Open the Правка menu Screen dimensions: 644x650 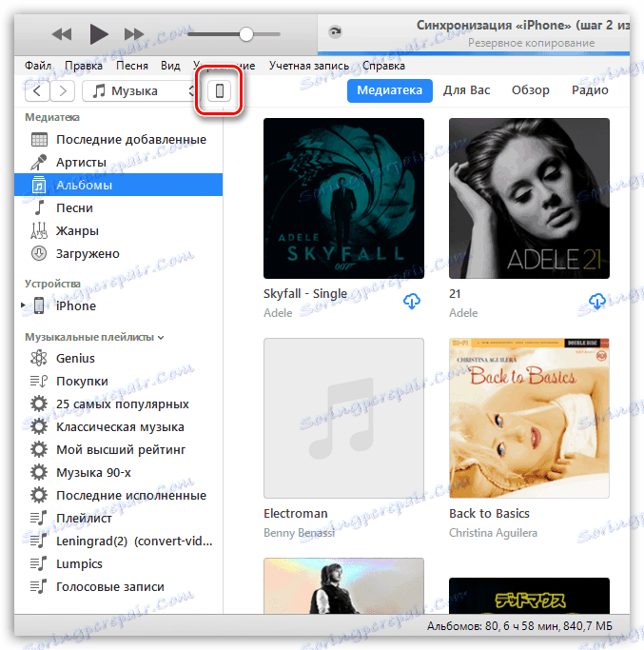tap(84, 66)
